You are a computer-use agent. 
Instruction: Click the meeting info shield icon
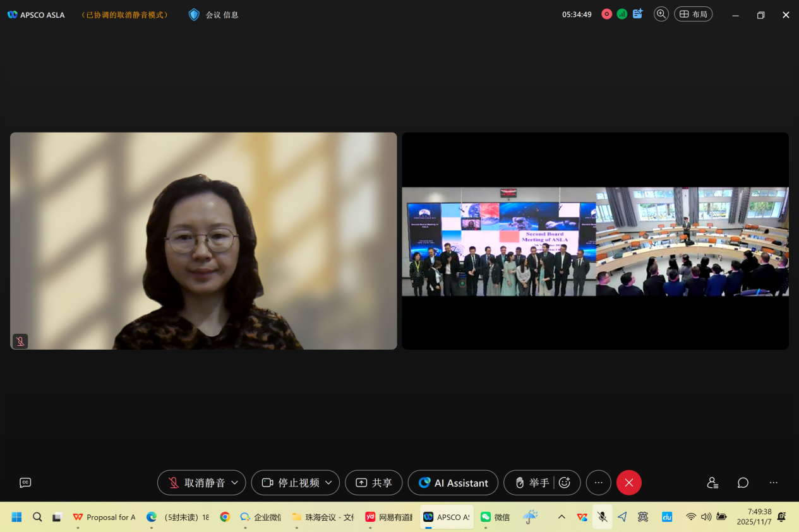pyautogui.click(x=194, y=15)
